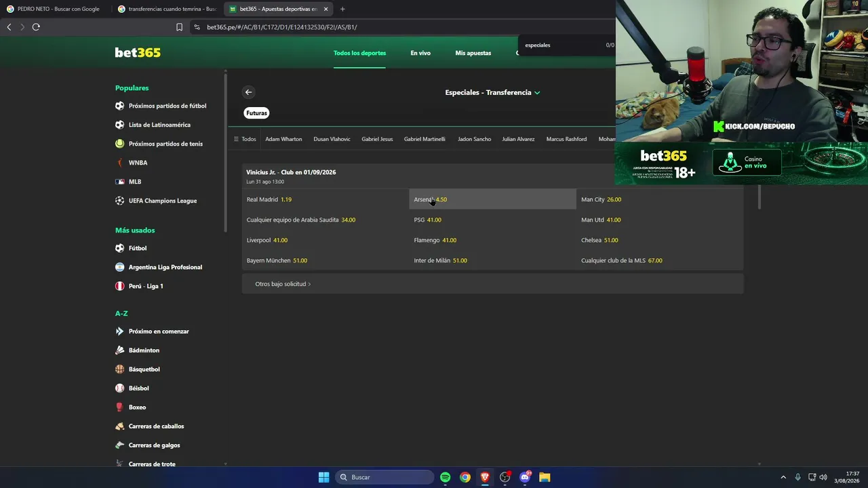868x488 pixels.
Task: Select the Adam Wharton tab
Action: (x=283, y=139)
